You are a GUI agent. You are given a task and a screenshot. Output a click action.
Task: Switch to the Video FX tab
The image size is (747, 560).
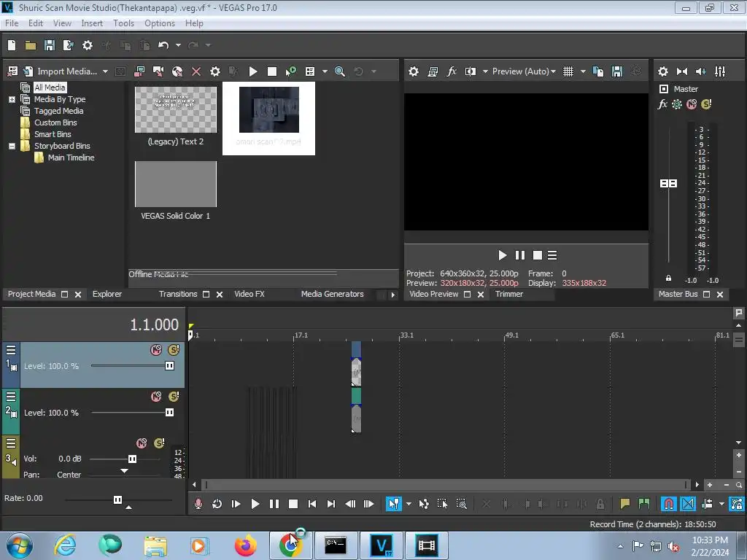pyautogui.click(x=249, y=295)
